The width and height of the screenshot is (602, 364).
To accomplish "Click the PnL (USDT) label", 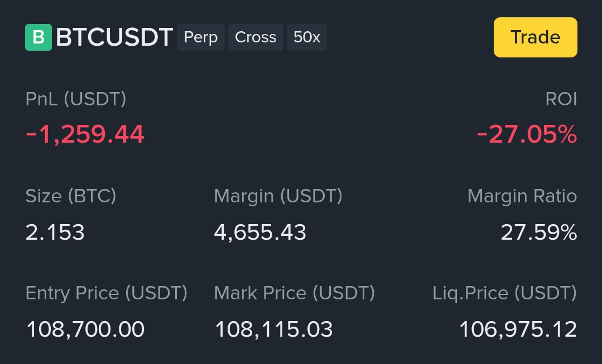I will (76, 99).
